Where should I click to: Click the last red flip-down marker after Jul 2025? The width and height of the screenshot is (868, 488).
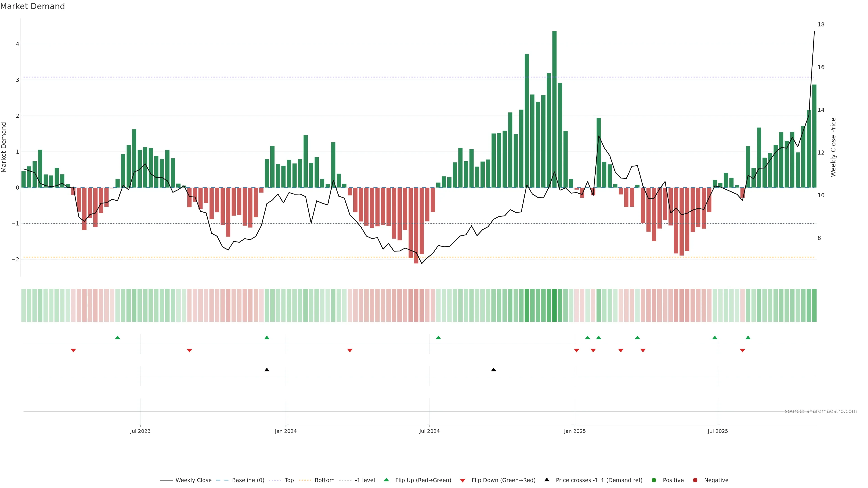pyautogui.click(x=742, y=351)
